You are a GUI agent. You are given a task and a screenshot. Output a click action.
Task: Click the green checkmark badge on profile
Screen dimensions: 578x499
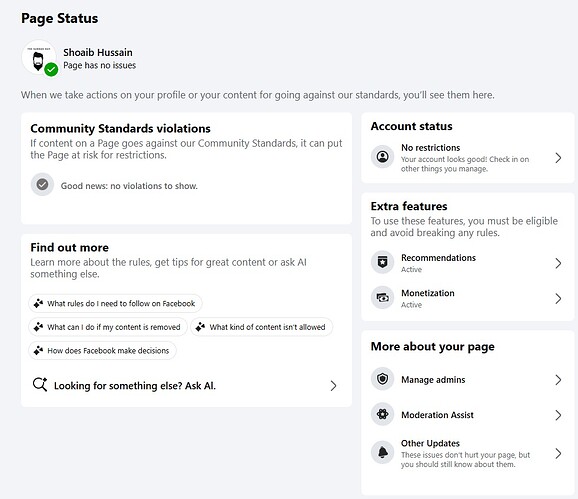(51, 69)
